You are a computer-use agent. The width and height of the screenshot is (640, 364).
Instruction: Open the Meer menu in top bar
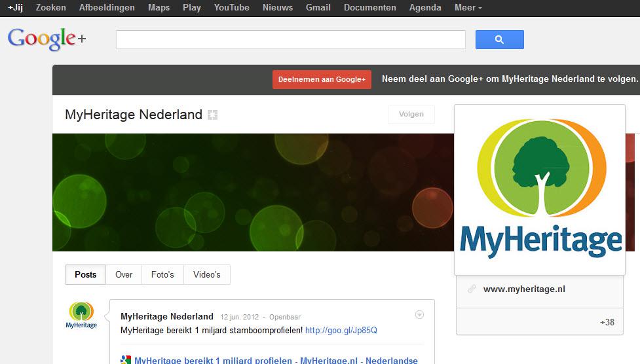click(x=468, y=8)
